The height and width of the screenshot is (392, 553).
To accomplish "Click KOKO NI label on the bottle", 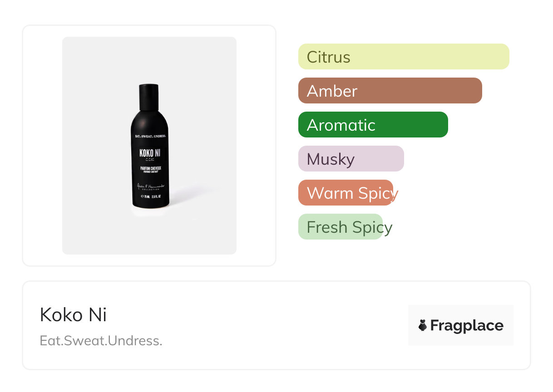I will pos(150,152).
